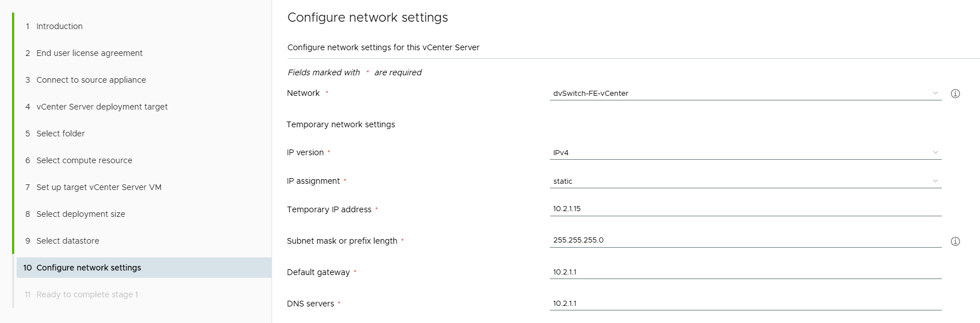Navigate to Select deployment size step
The image size is (980, 323).
(x=80, y=214)
